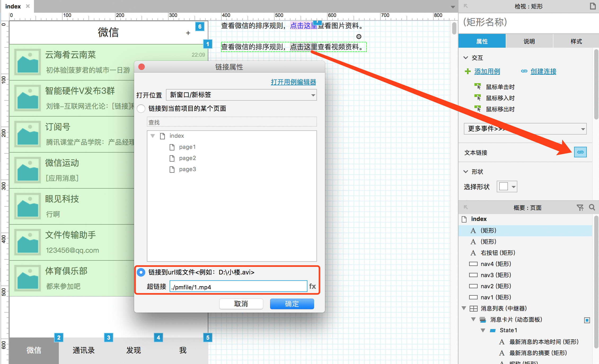
Task: Click the superlink input field to edit path
Action: click(239, 287)
